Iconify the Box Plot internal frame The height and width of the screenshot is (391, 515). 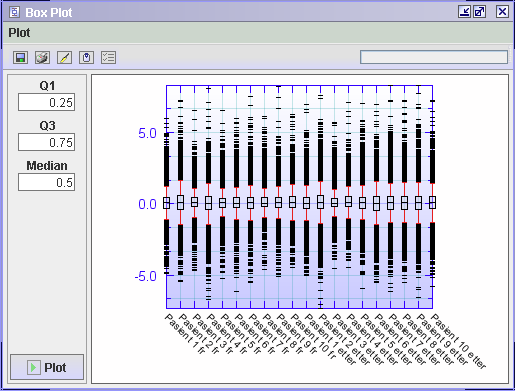tap(464, 12)
